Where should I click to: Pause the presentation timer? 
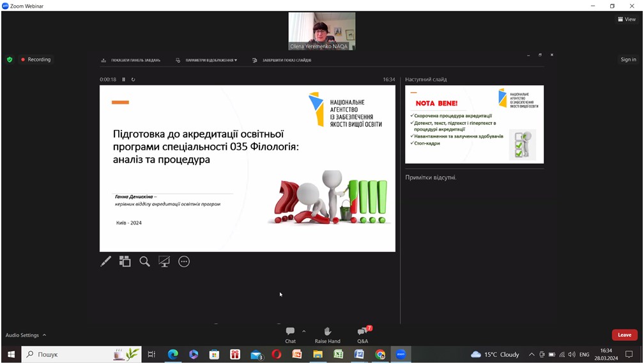pos(124,79)
